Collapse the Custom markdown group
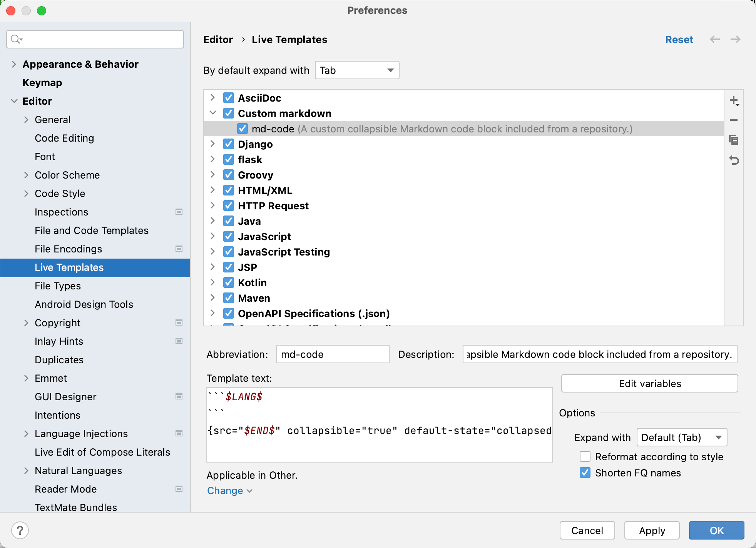This screenshot has width=756, height=548. tap(212, 114)
